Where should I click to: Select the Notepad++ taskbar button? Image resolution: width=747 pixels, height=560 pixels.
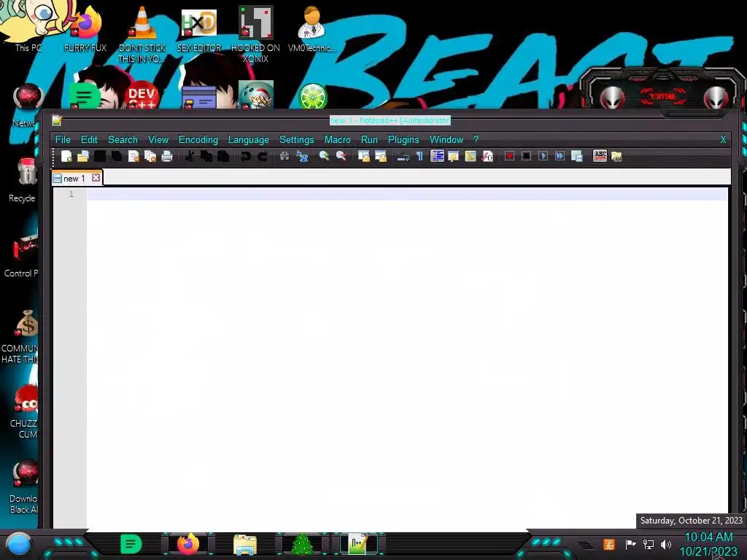[358, 544]
